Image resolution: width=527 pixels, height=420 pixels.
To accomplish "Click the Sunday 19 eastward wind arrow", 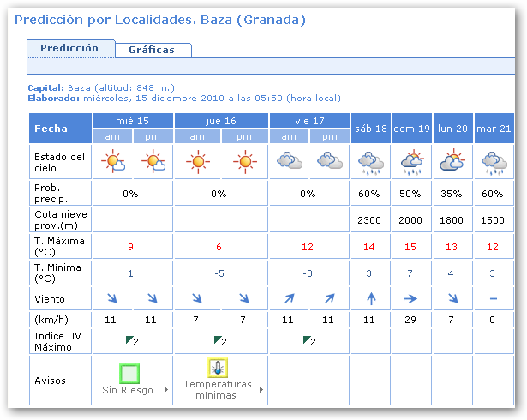I will tap(411, 299).
